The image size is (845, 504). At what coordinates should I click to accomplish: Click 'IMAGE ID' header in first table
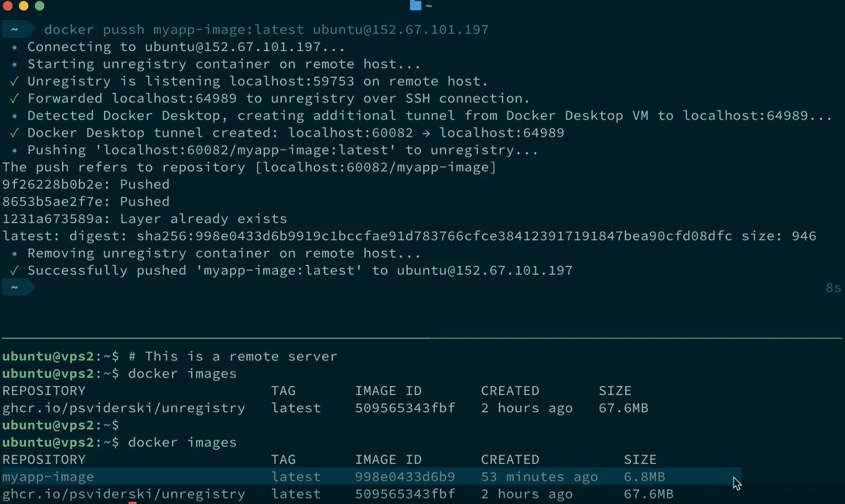[x=388, y=391]
